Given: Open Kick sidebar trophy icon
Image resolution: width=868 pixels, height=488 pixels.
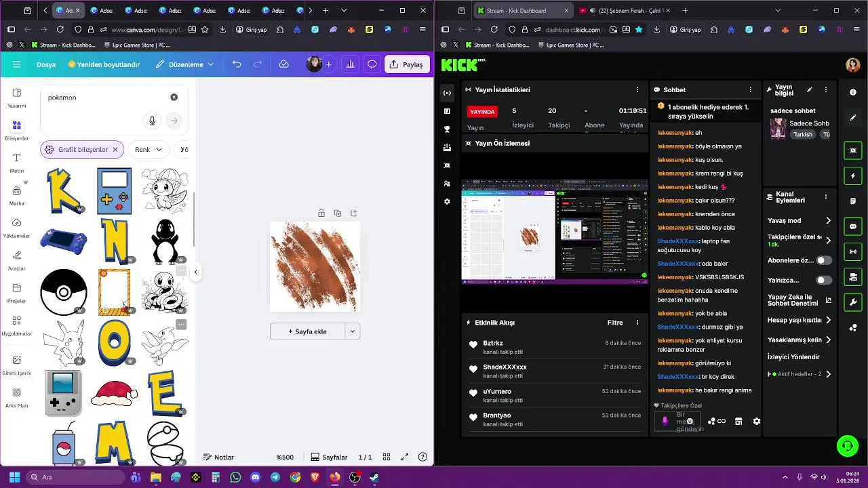Looking at the screenshot, I should point(447,129).
